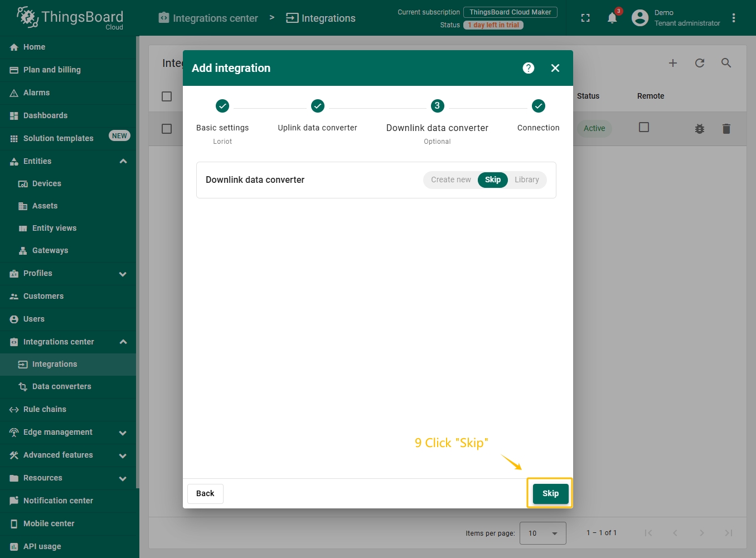Open the help question mark icon
This screenshot has height=558, width=756.
pos(528,68)
